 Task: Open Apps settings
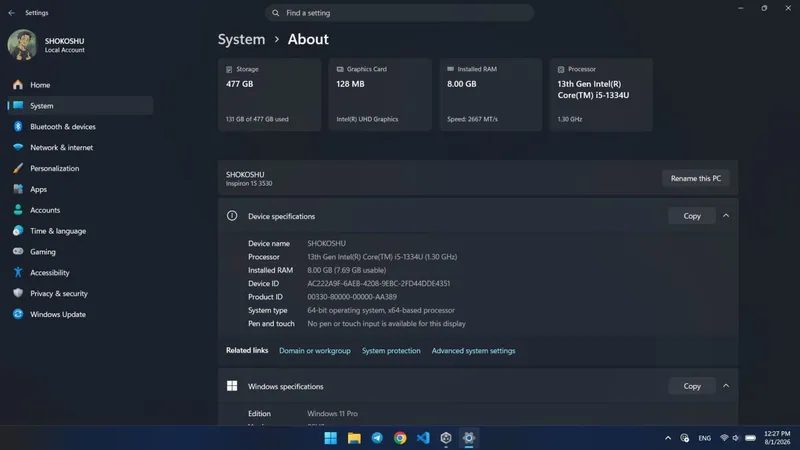[x=80, y=189]
